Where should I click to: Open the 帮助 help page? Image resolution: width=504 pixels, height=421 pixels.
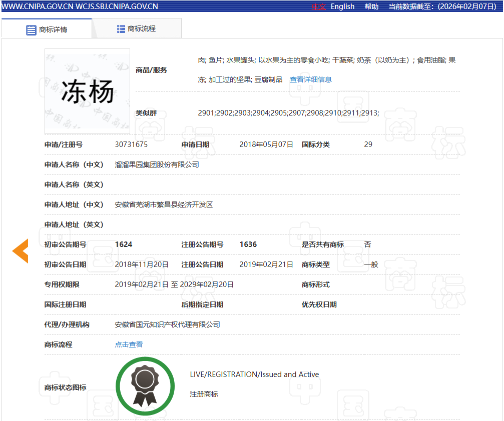pos(371,6)
